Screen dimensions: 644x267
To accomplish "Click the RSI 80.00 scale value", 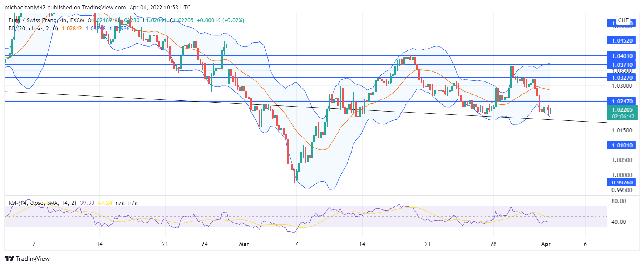I will pyautogui.click(x=619, y=201).
